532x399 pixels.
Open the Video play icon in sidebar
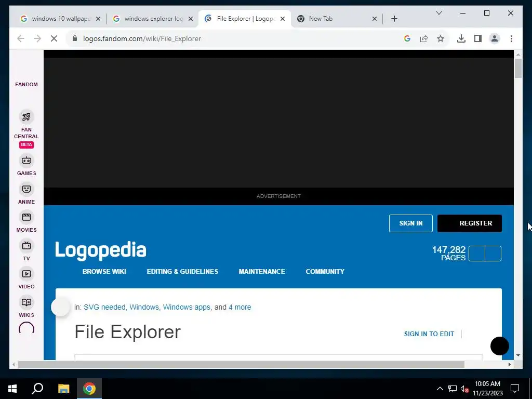26,274
